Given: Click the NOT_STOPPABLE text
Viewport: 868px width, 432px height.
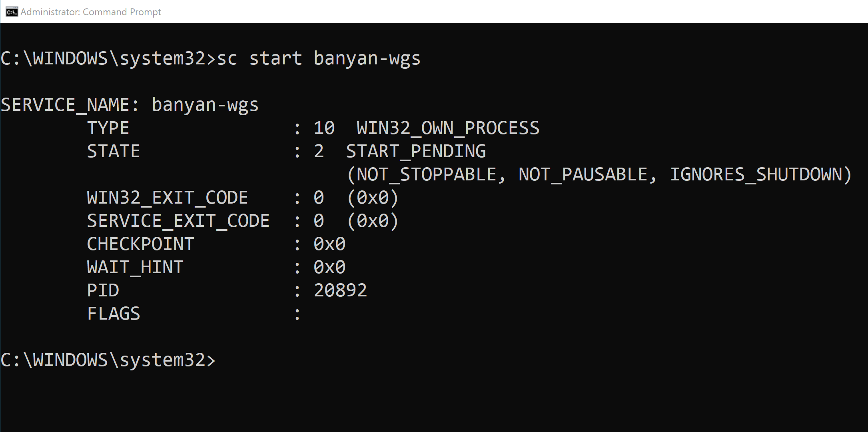Looking at the screenshot, I should (426, 174).
